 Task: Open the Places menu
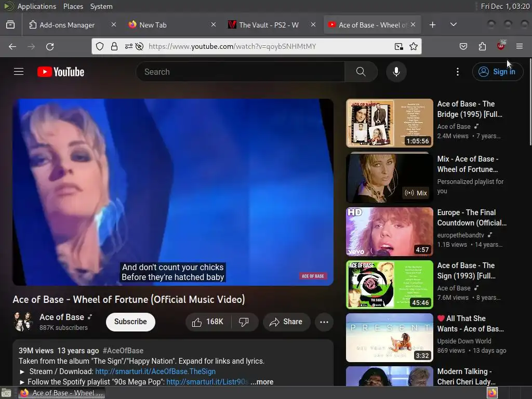[x=73, y=6]
